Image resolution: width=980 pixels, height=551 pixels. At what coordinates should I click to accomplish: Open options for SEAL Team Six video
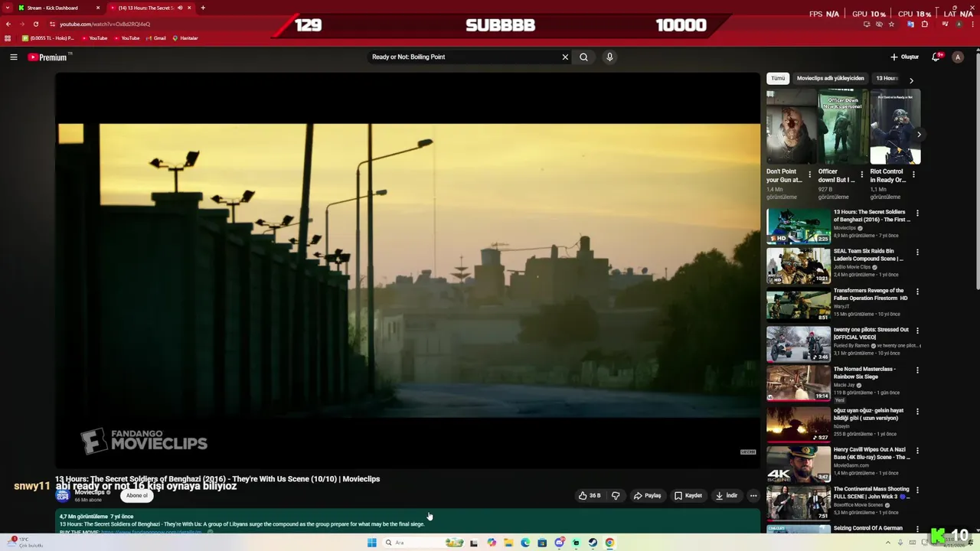(x=917, y=252)
